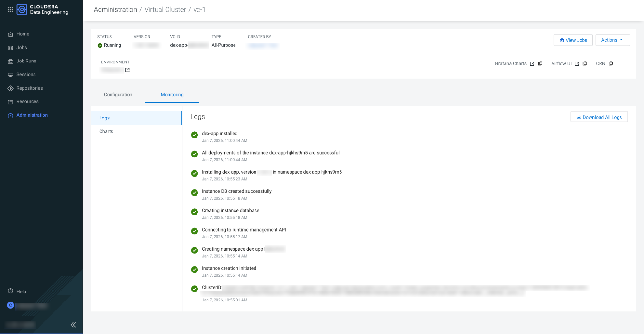Show the Charts monitoring section
This screenshot has height=334, width=644.
point(106,131)
